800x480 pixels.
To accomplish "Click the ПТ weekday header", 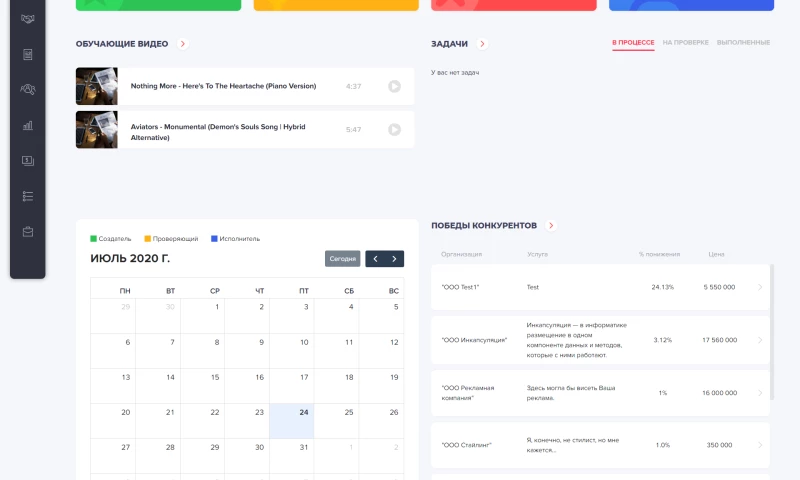I will [304, 291].
